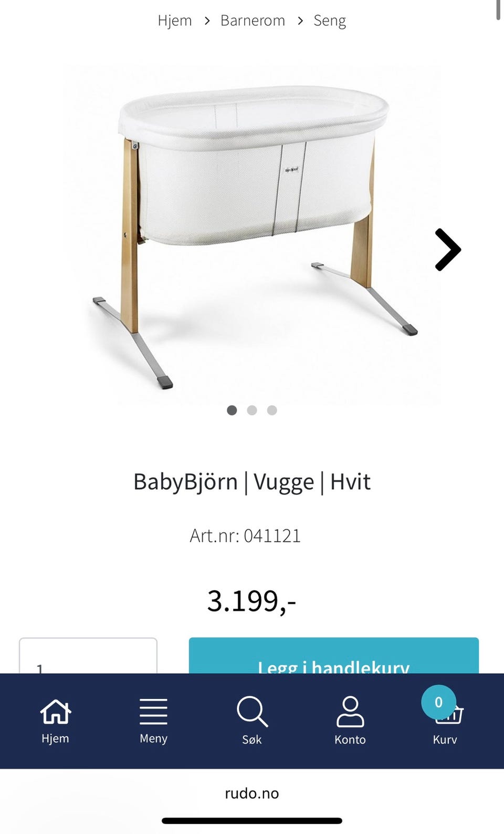Select the third carousel dot
Screen dimensions: 504x834
coord(272,410)
